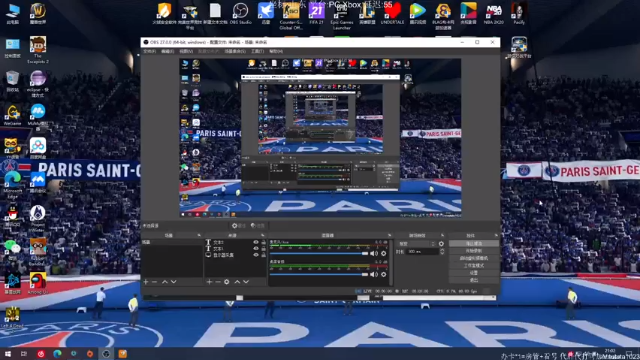The height and width of the screenshot is (360, 640).
Task: Pop out the Audio Mixer dock panel
Action: click(389, 236)
